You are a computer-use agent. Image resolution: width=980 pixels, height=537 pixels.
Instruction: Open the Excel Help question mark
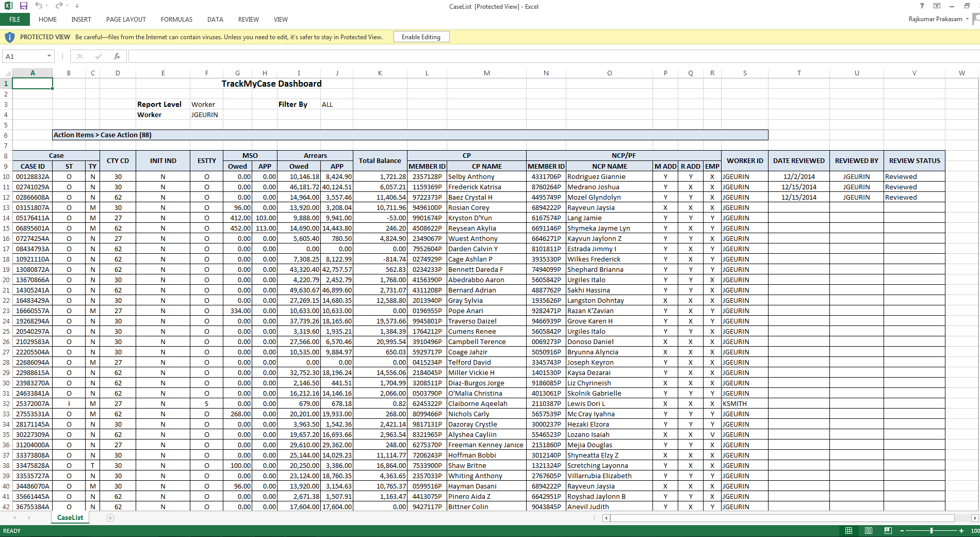pos(922,6)
